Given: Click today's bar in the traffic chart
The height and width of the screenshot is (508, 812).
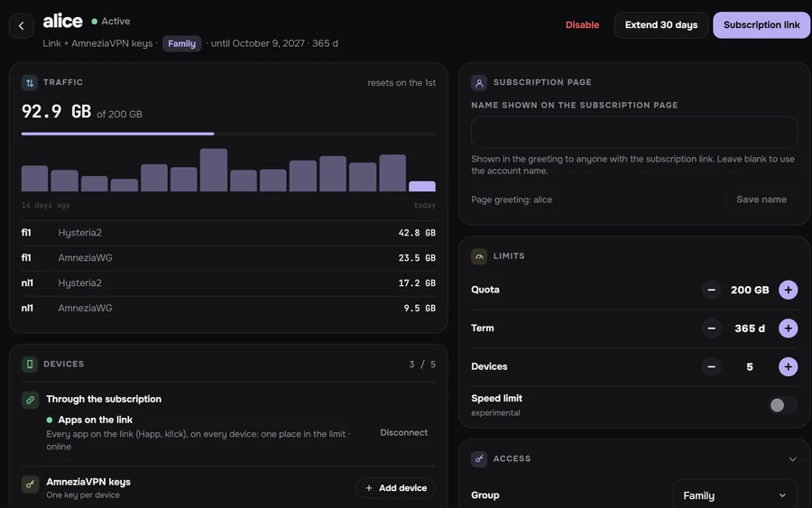Looking at the screenshot, I should [x=422, y=187].
